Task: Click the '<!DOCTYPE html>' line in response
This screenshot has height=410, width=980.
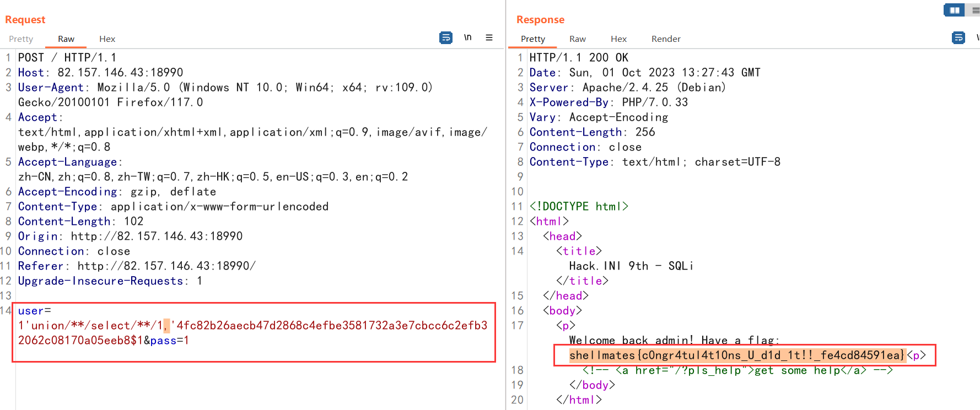Action: [x=579, y=207]
